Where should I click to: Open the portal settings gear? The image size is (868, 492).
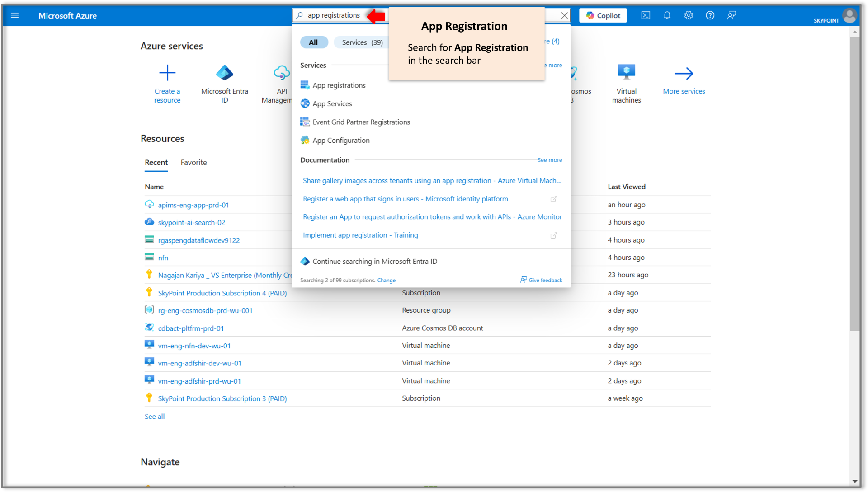(x=689, y=15)
